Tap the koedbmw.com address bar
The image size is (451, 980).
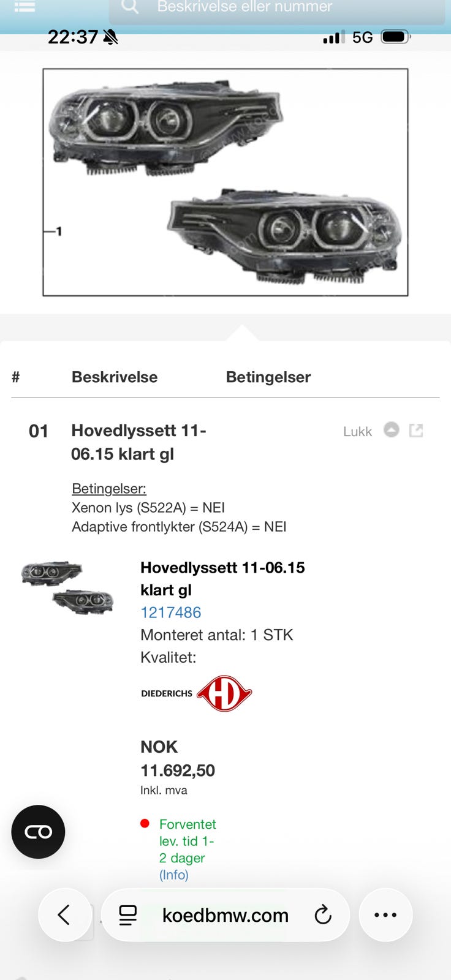tap(225, 915)
